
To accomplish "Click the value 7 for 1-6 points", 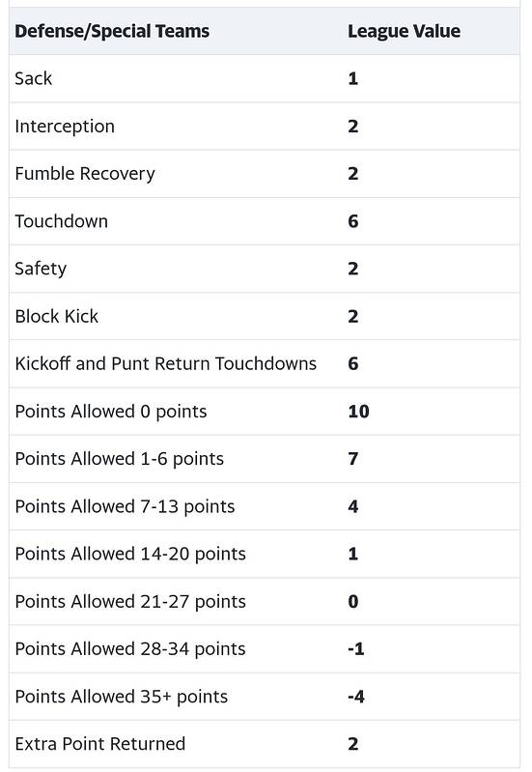I will 352,459.
